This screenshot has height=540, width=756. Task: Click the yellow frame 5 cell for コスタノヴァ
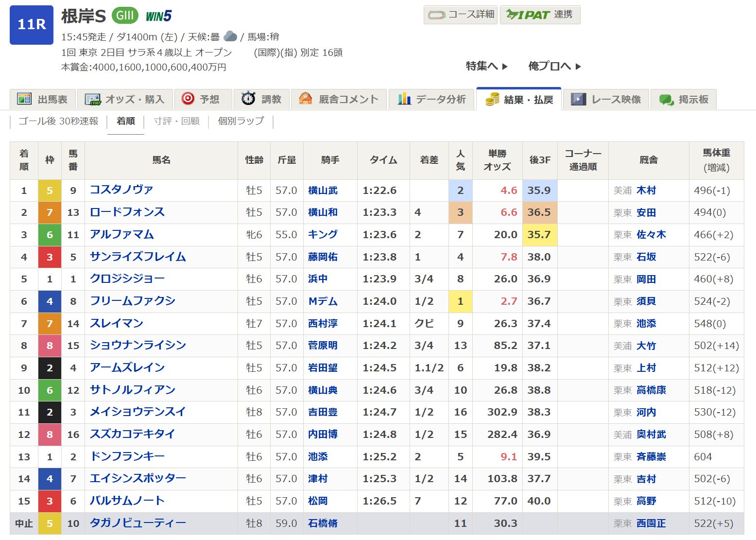coord(50,191)
